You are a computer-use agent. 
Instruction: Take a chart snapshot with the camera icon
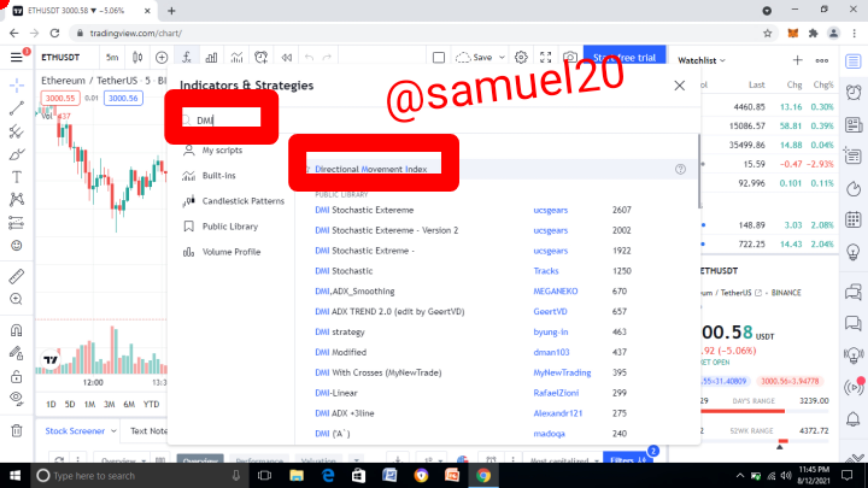click(x=570, y=57)
